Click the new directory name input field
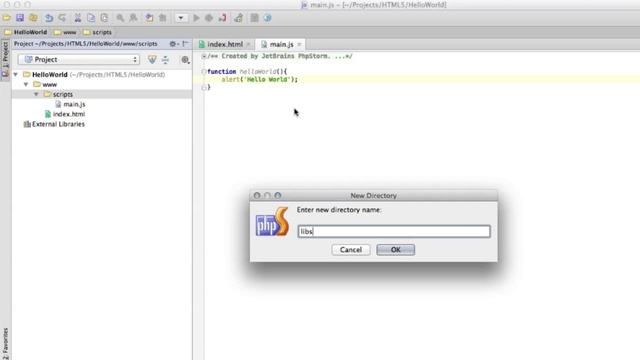The image size is (640, 360). click(394, 231)
